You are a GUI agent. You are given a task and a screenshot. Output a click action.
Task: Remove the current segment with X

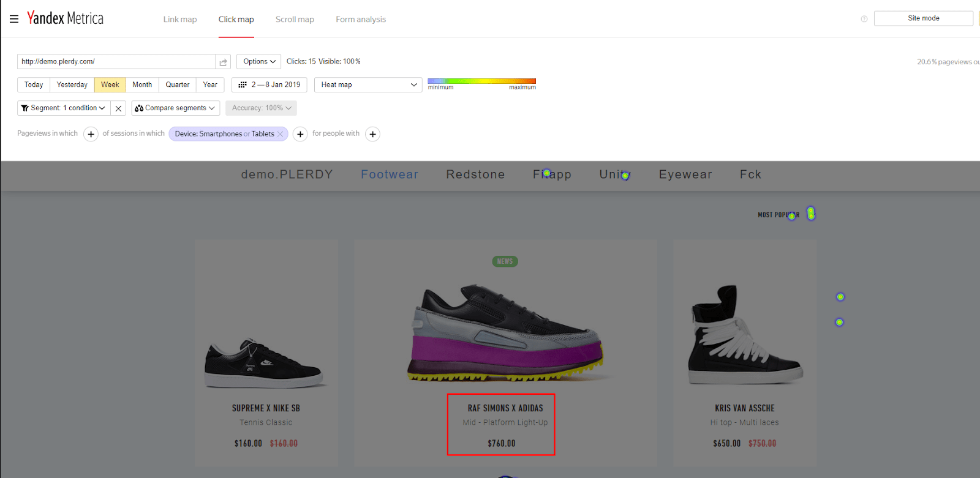[118, 108]
